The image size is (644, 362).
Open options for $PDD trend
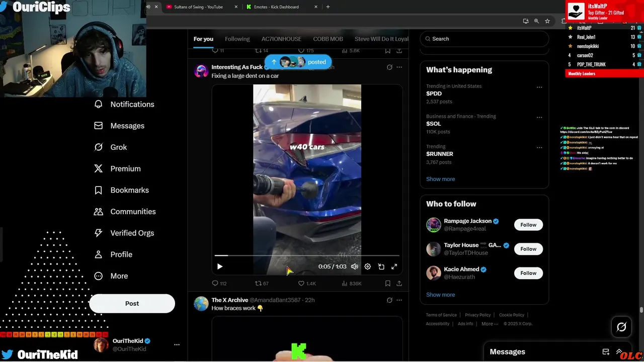pos(539,87)
